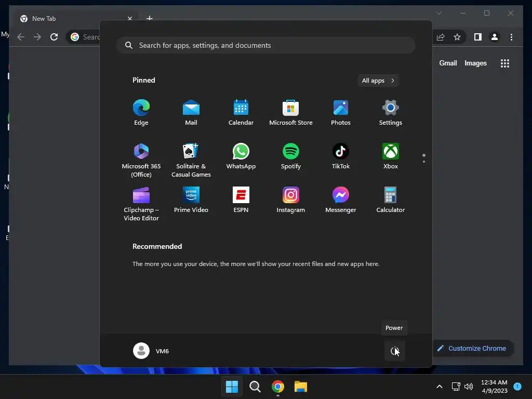
Task: Open the Messenger app
Action: [x=341, y=200]
